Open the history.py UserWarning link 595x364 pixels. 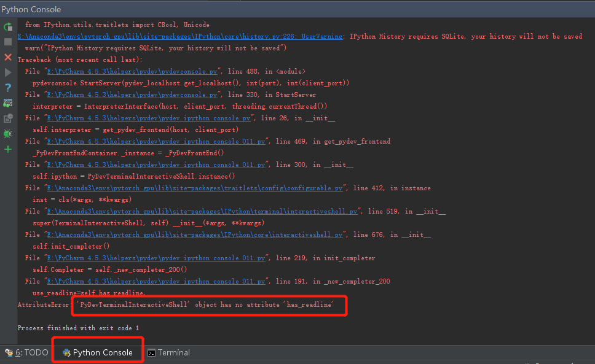tap(172, 36)
